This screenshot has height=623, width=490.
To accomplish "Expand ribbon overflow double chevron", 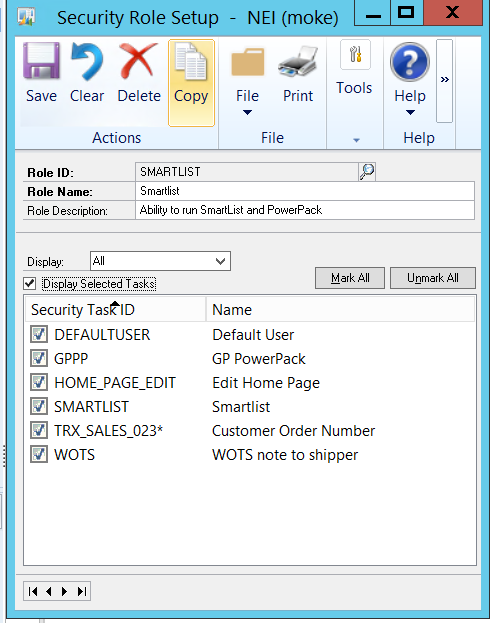I will (x=444, y=81).
